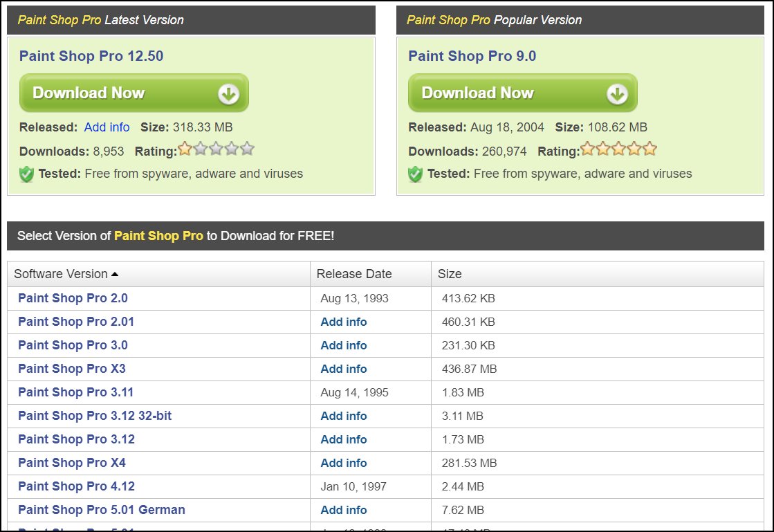This screenshot has height=532, width=774.
Task: Click Add info next to Released for version 12.50
Action: click(x=107, y=127)
